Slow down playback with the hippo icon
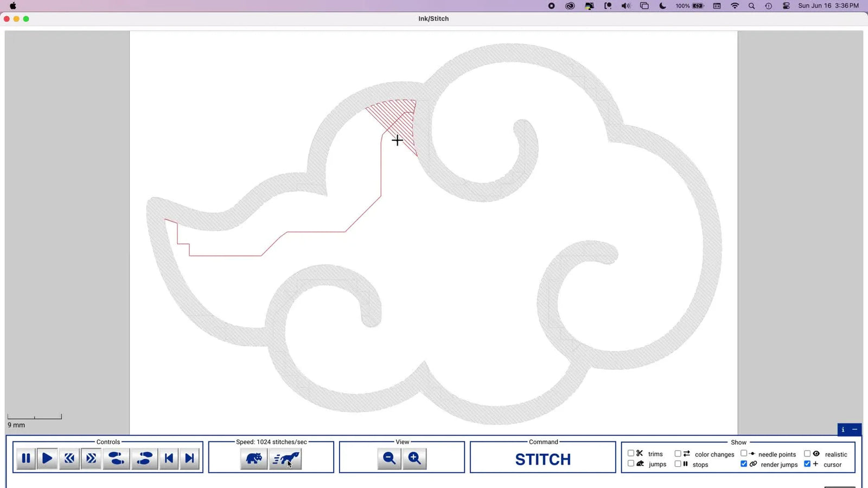The height and width of the screenshot is (488, 868). pyautogui.click(x=254, y=458)
